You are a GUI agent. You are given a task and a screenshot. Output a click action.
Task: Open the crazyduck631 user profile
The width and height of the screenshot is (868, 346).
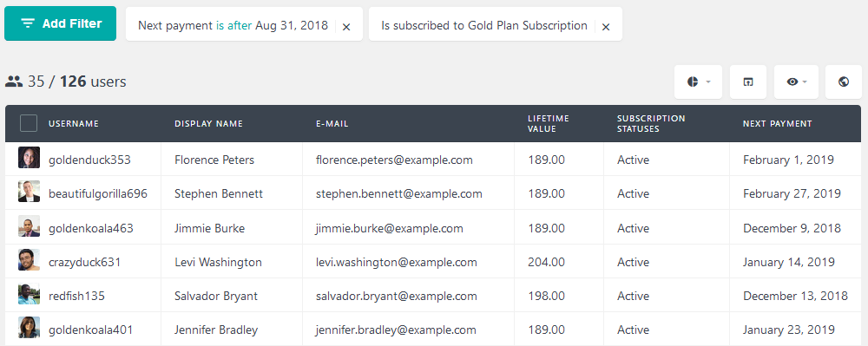85,262
